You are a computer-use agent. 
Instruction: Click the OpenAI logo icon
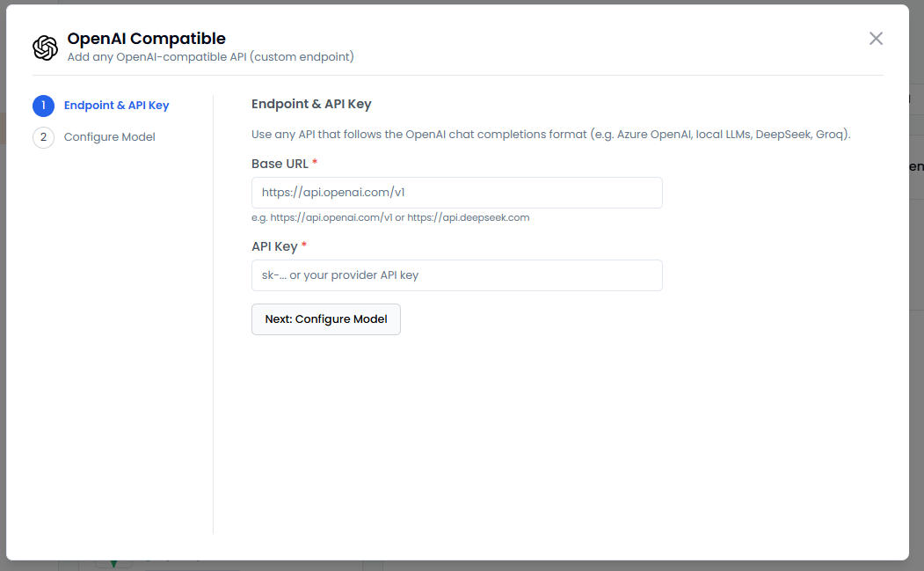[x=45, y=48]
